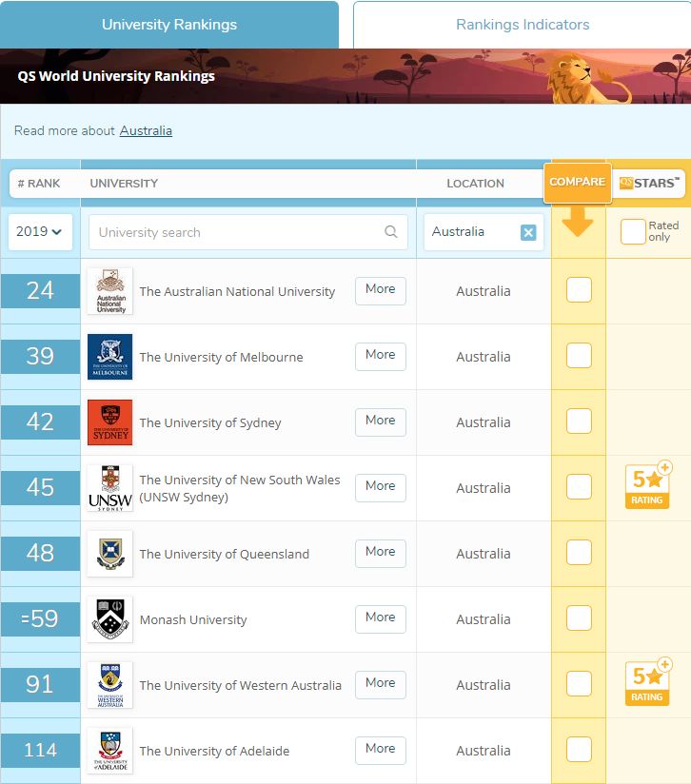This screenshot has width=691, height=784.
Task: Follow the Australia link
Action: point(146,131)
